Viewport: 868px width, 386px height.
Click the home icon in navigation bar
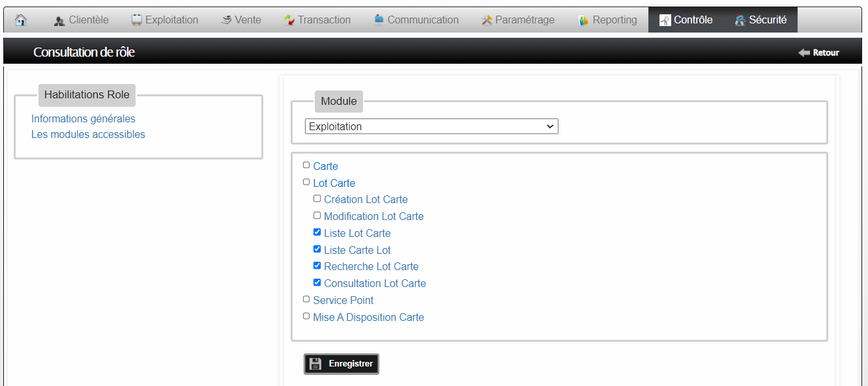click(21, 20)
